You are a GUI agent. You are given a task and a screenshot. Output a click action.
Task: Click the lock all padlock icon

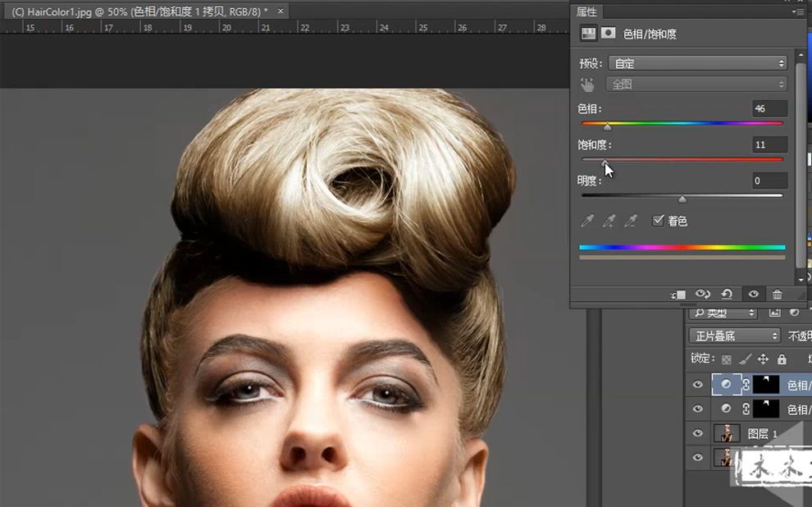782,359
